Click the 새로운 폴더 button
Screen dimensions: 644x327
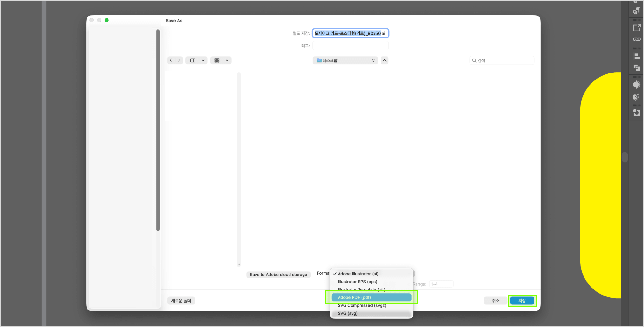point(181,301)
